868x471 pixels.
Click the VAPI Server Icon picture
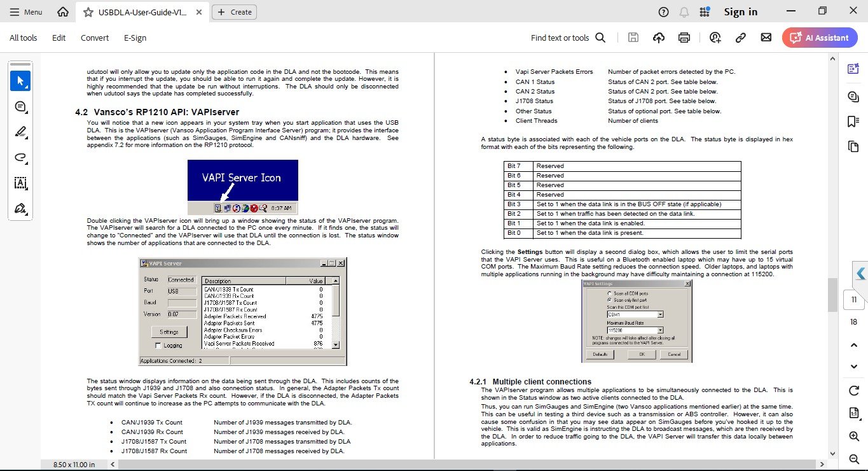(x=242, y=187)
